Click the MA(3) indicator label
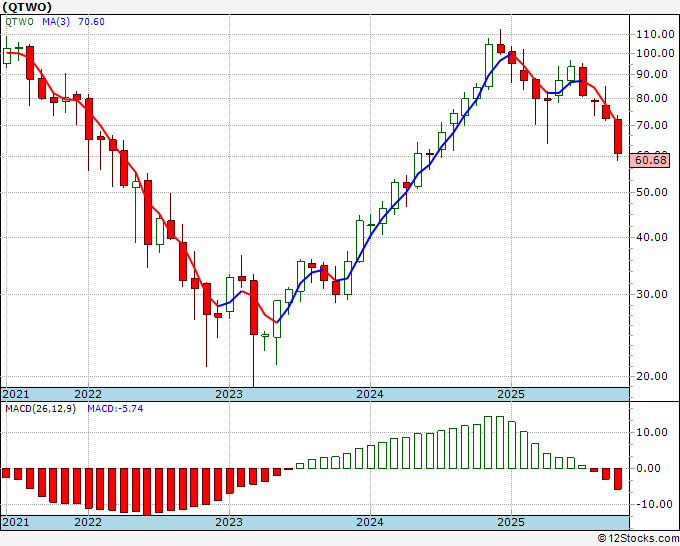The image size is (680, 546). pyautogui.click(x=56, y=22)
